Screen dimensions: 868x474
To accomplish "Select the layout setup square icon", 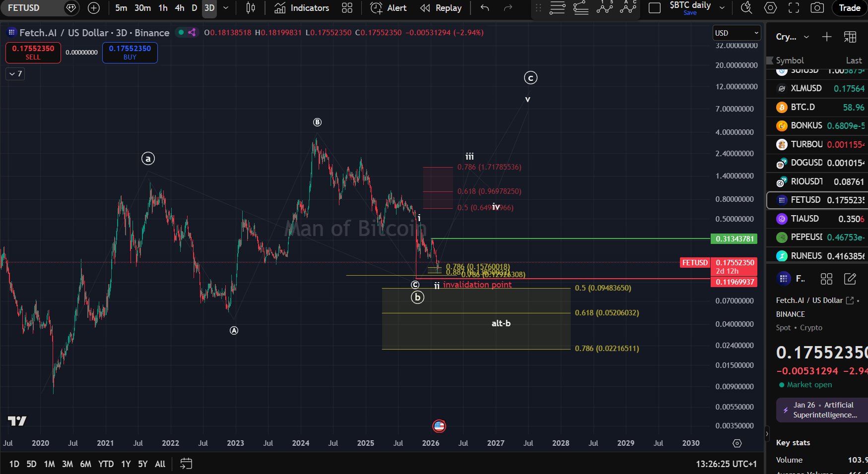I will click(655, 8).
